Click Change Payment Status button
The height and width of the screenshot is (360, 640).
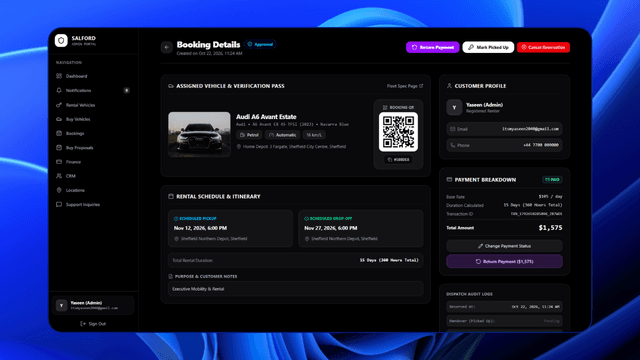(x=504, y=246)
